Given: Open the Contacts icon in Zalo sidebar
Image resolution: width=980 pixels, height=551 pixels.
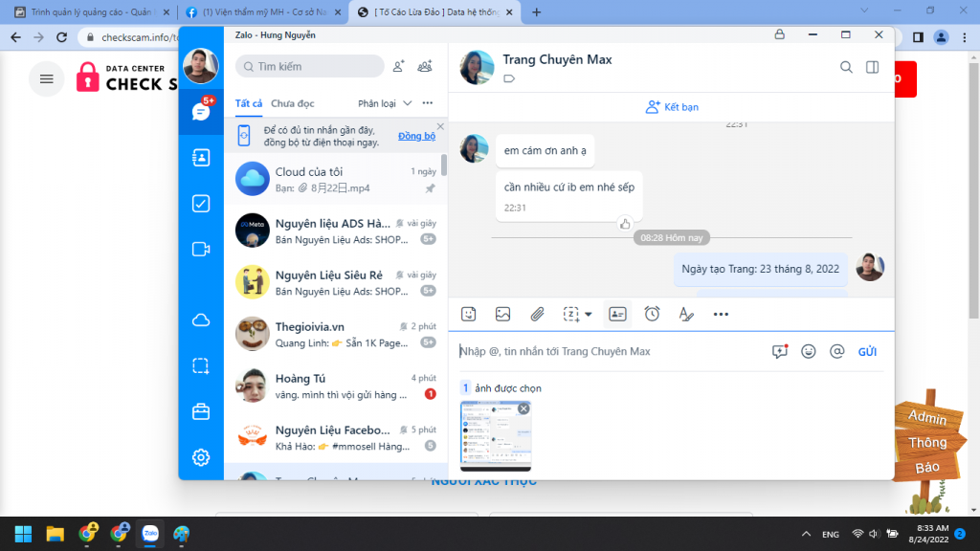Looking at the screenshot, I should [201, 158].
